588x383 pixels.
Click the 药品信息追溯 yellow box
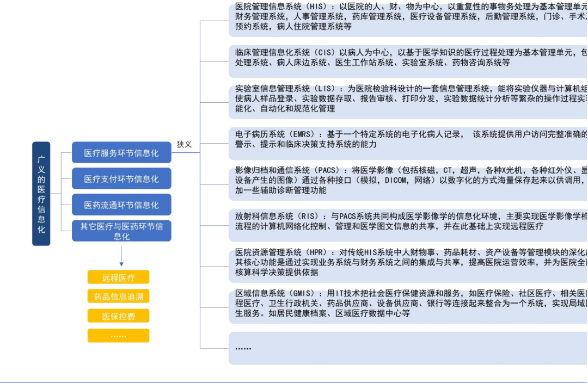point(118,296)
